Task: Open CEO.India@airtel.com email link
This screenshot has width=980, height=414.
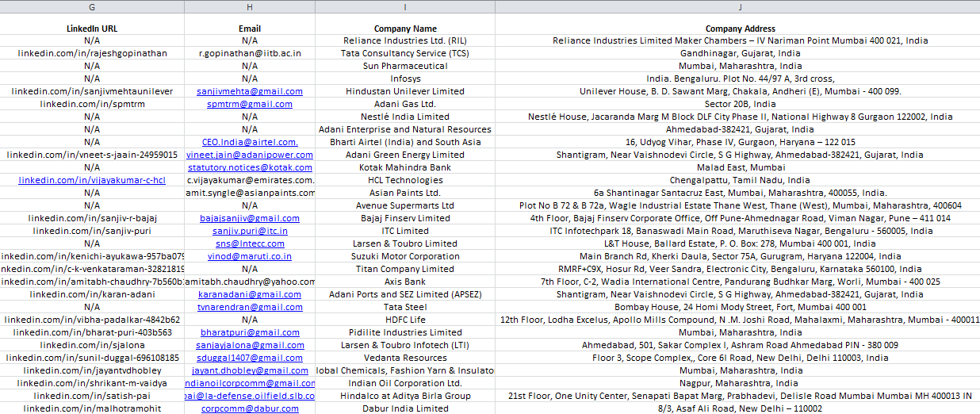Action: pyautogui.click(x=250, y=142)
